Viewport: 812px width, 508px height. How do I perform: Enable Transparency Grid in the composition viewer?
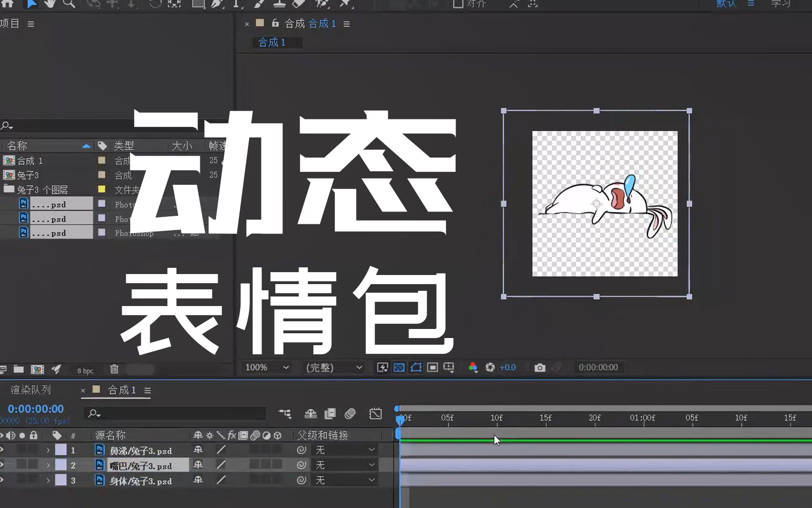coord(399,368)
